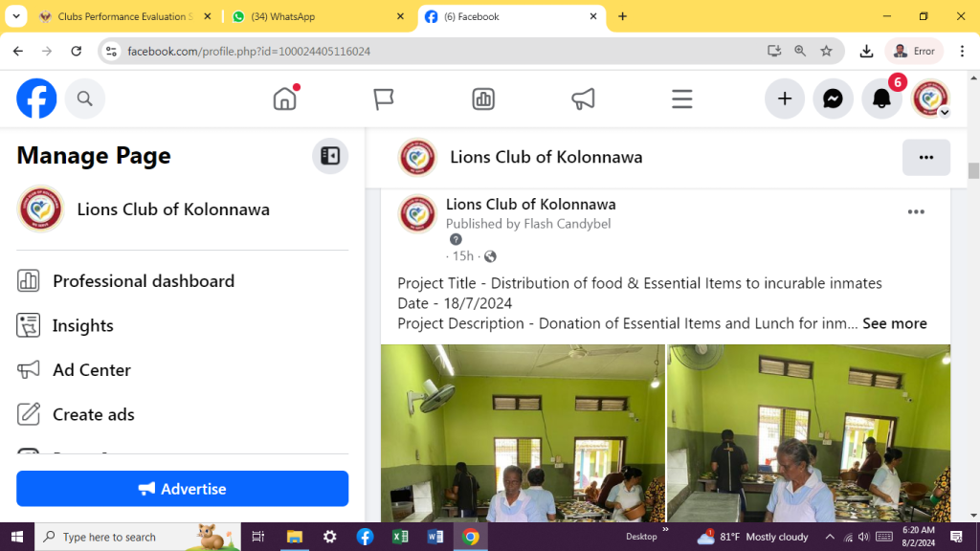This screenshot has height=551, width=980.
Task: Open Ad Center megaphone icon in top nav
Action: [583, 99]
